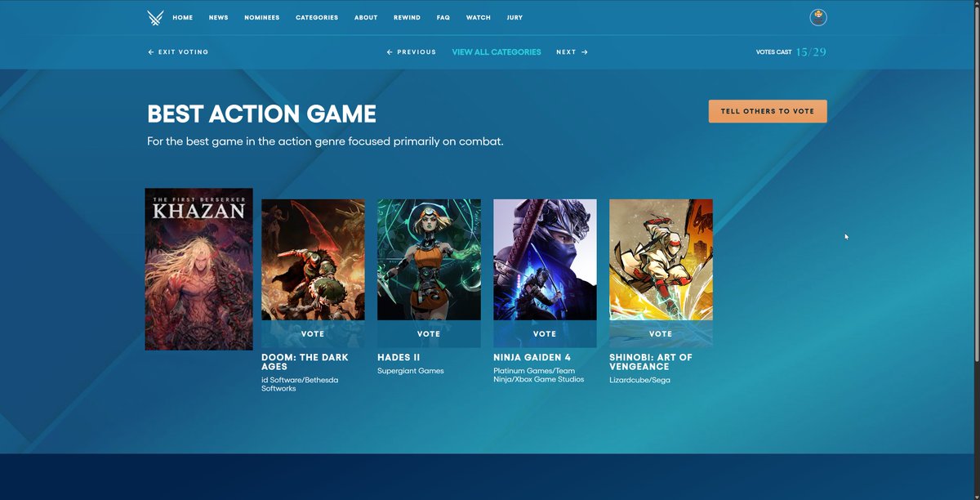Open the Jury menu item
Image resolution: width=980 pixels, height=500 pixels.
coord(514,17)
